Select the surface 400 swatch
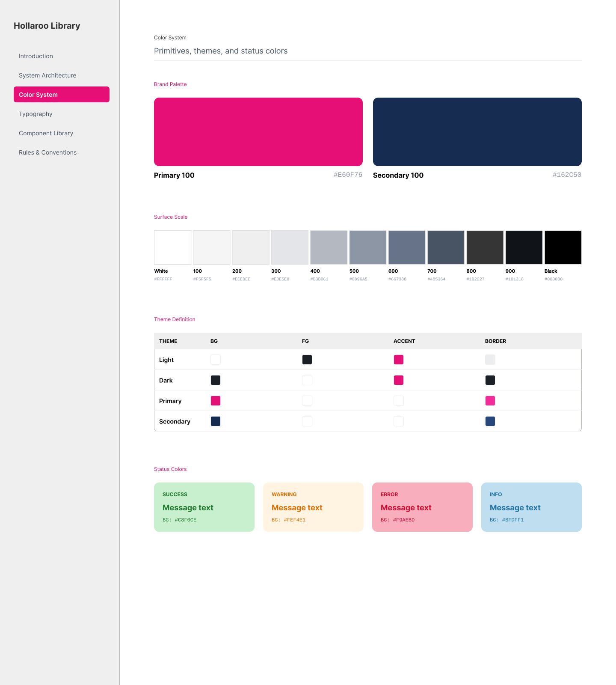Image resolution: width=616 pixels, height=685 pixels. pos(329,247)
